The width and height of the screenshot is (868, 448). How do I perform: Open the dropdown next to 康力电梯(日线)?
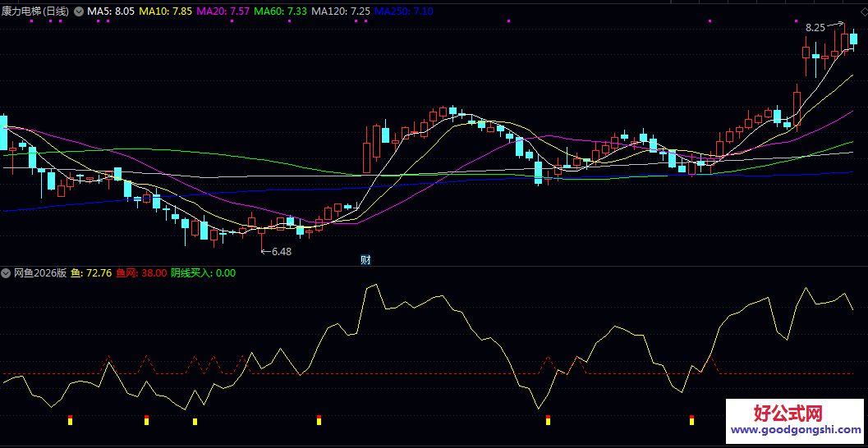click(79, 11)
